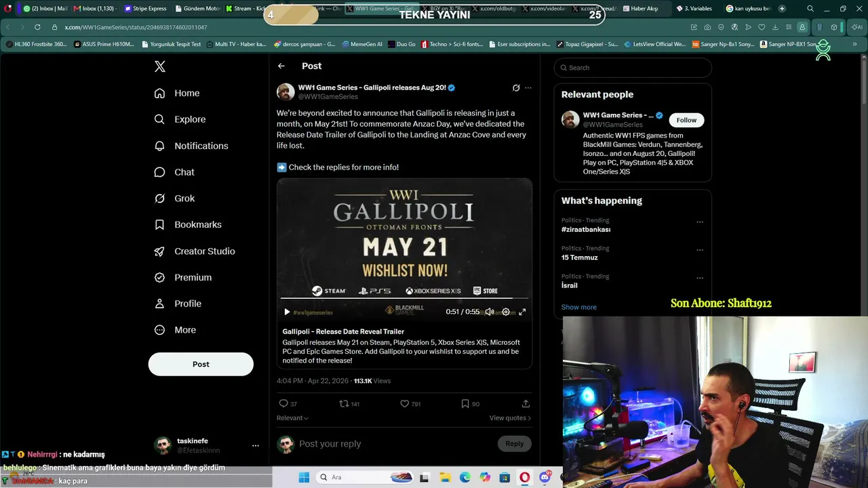Switch to the kan uykusu browser tab
Viewport: 868px width, 488px height.
point(748,9)
